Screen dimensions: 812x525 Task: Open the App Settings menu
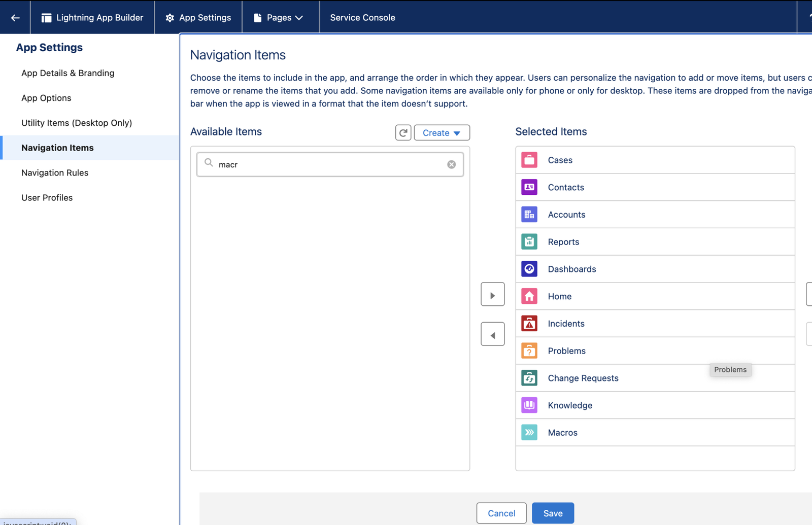tap(198, 17)
